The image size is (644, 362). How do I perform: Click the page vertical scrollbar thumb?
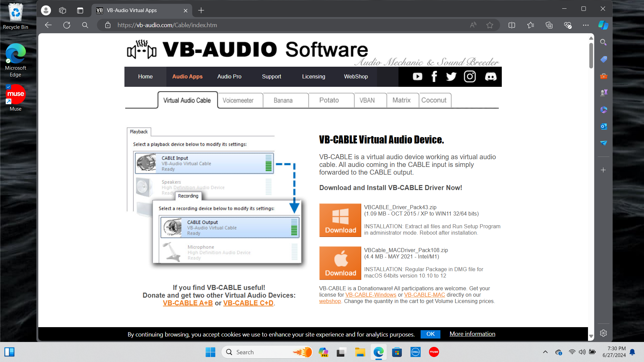coord(591,55)
